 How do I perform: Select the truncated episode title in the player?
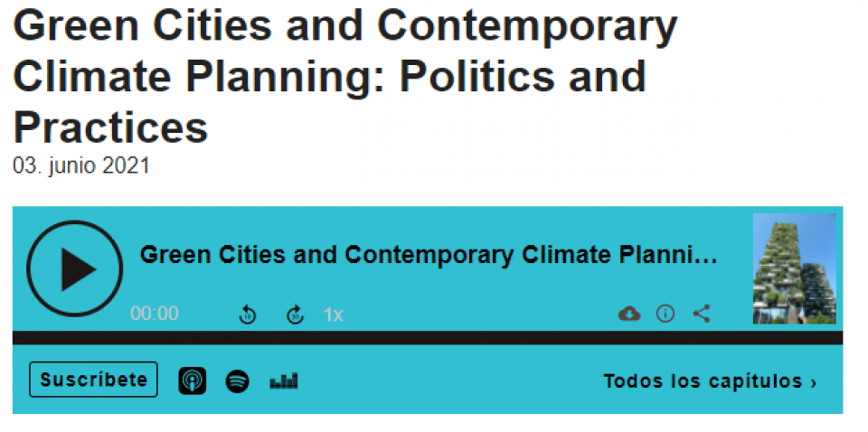pos(429,255)
